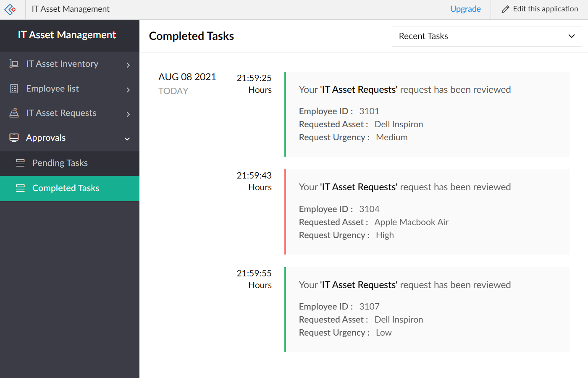Image resolution: width=588 pixels, height=378 pixels.
Task: Select the IT Asset Requests flask icon
Action: point(13,113)
